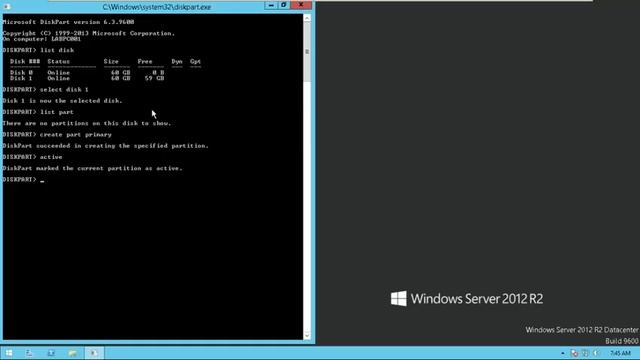Click 'DiskPart marked the current partition as active'
Screen dimensions: 640x360
[x=92, y=168]
